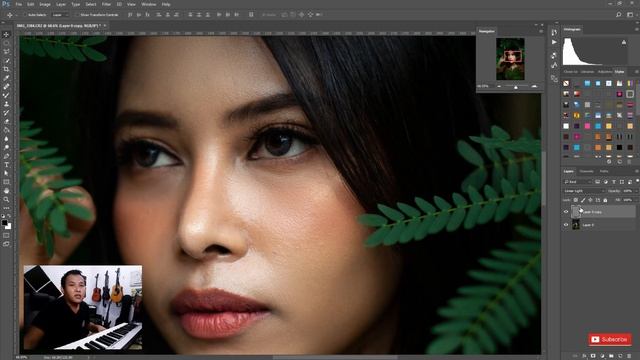Select the Crop tool
Viewport: 640px width, 360px height.
pyautogui.click(x=6, y=69)
